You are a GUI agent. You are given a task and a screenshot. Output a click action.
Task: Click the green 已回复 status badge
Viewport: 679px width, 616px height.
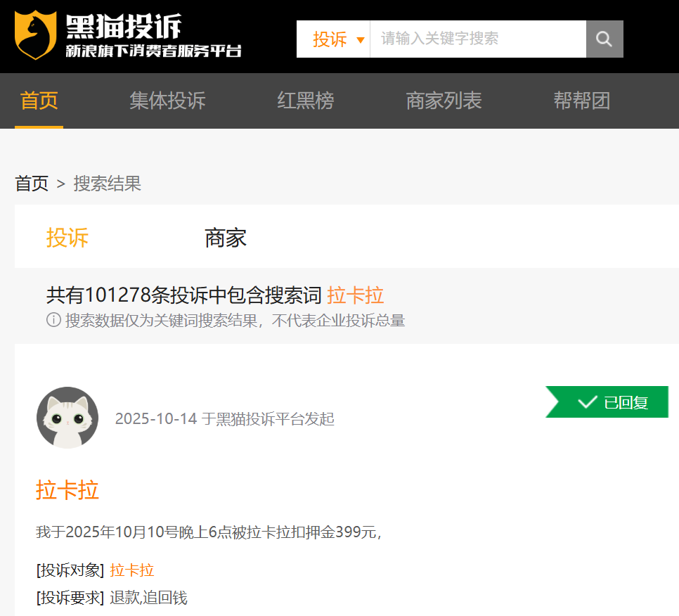[607, 402]
